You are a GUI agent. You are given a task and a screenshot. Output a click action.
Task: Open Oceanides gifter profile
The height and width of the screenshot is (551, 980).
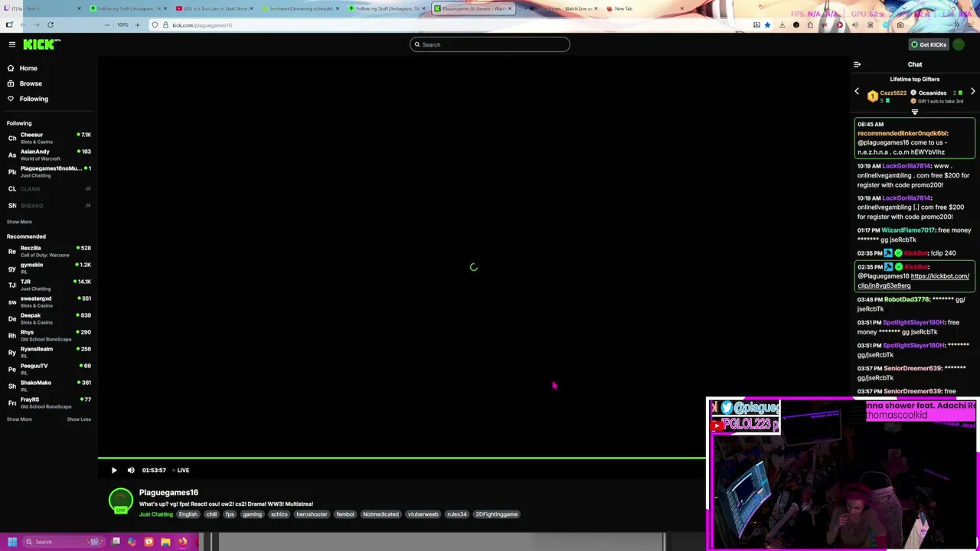(x=932, y=93)
